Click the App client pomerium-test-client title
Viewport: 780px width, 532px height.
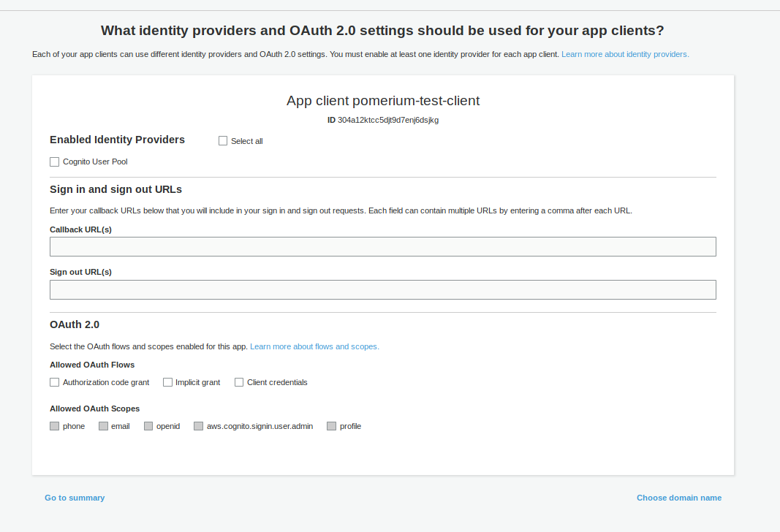tap(383, 101)
